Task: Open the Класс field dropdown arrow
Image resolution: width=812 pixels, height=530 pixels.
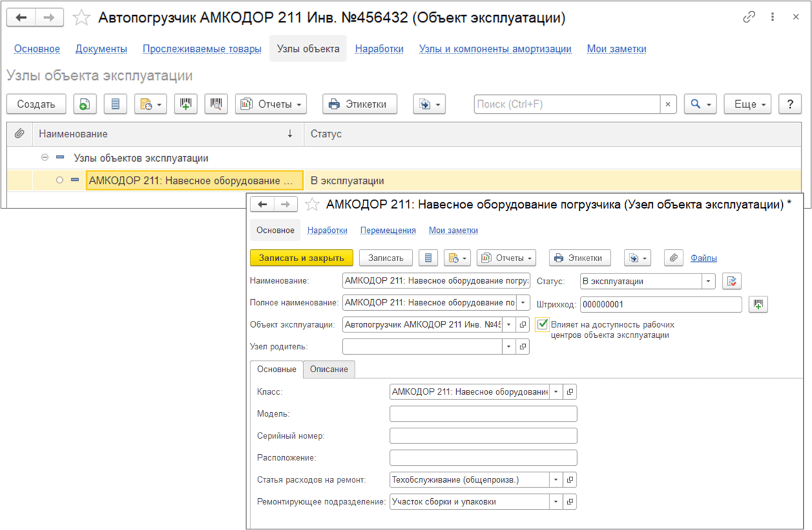Action: point(556,392)
